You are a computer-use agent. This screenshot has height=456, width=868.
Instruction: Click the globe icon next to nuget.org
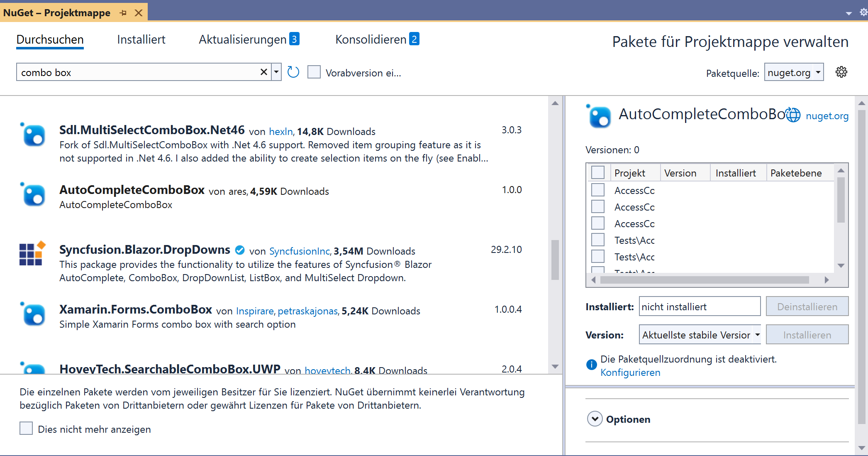pos(793,115)
